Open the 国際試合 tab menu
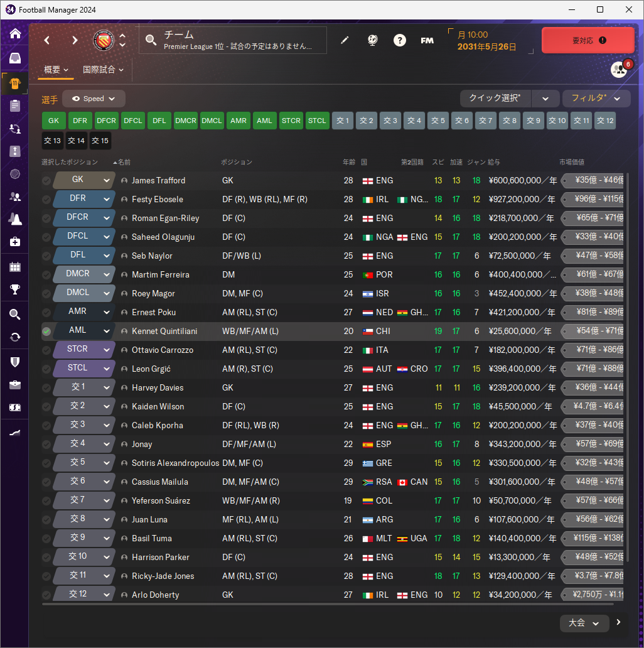This screenshot has height=648, width=644. pyautogui.click(x=103, y=70)
